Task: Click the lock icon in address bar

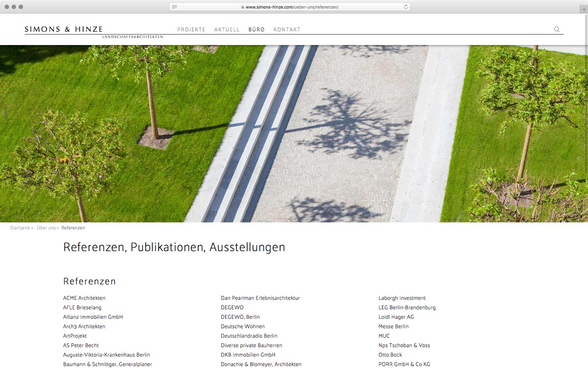Action: click(x=243, y=7)
